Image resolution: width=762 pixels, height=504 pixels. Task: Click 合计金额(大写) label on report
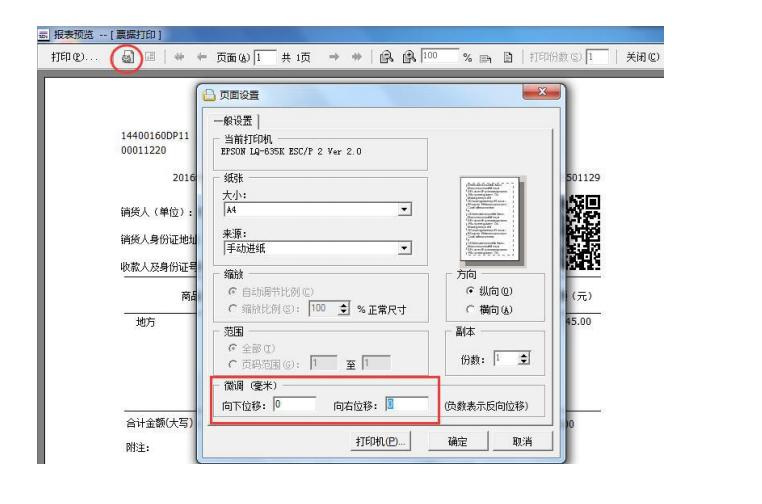(159, 423)
